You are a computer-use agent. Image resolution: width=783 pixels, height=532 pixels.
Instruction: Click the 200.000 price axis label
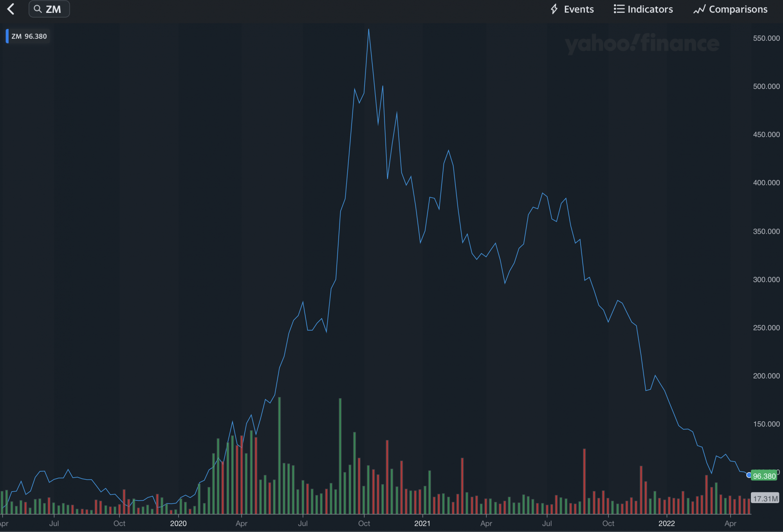[766, 376]
